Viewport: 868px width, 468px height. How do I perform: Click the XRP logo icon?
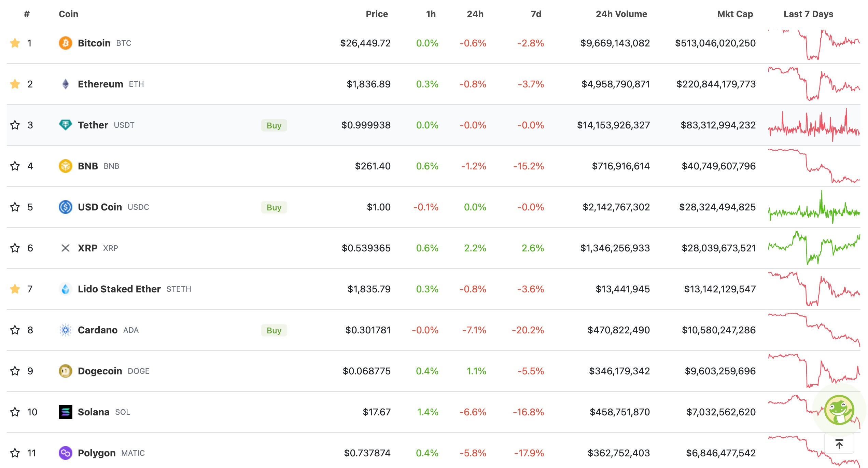click(65, 248)
